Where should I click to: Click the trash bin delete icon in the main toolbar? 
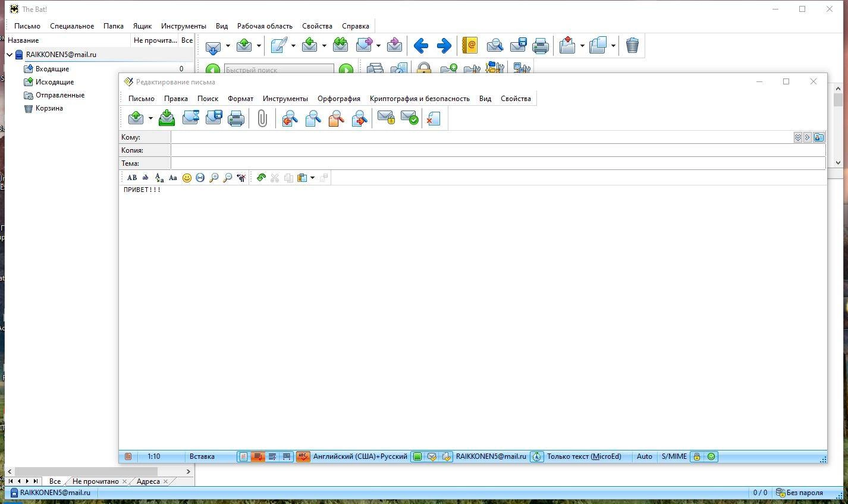(632, 45)
